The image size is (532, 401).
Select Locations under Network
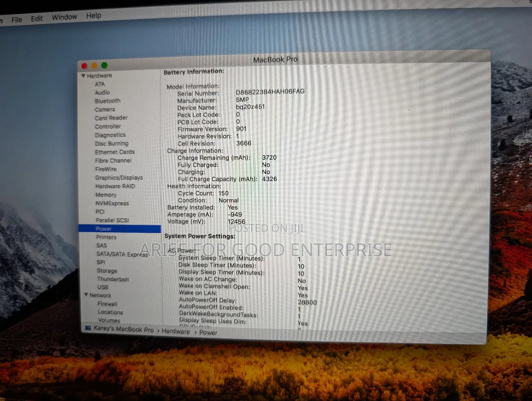click(x=110, y=312)
